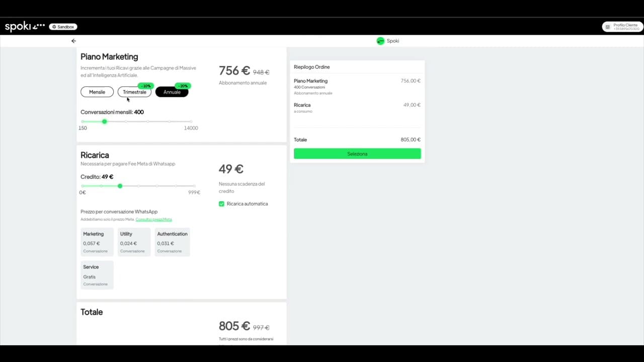The height and width of the screenshot is (362, 644).
Task: Click the Sandbox badge
Action: point(63,27)
